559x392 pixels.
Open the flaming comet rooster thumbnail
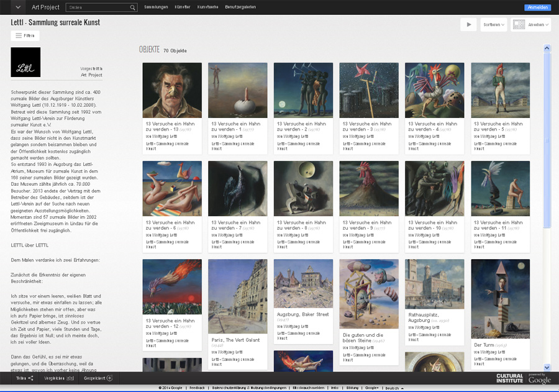[172, 287]
